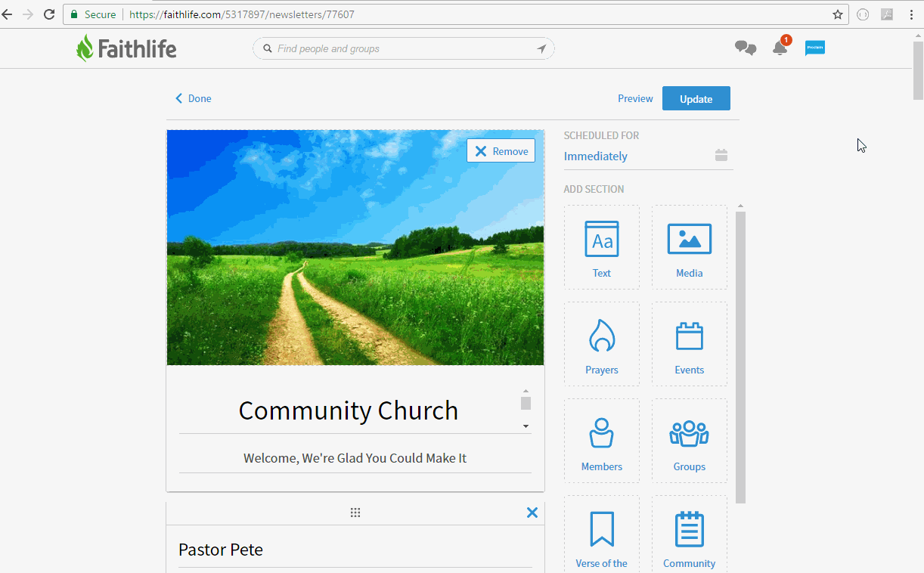The image size is (924, 573).
Task: Reload the browser page
Action: [x=49, y=14]
